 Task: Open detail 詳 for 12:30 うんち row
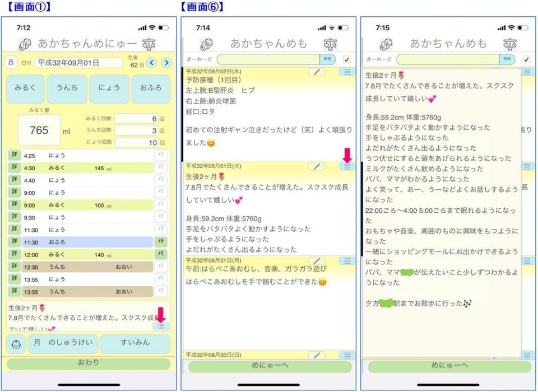point(15,267)
